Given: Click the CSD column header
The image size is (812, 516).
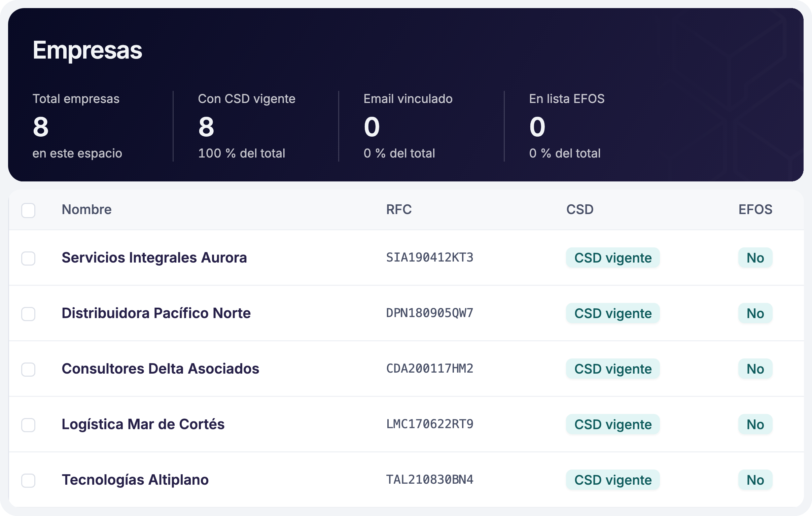Looking at the screenshot, I should pyautogui.click(x=580, y=210).
